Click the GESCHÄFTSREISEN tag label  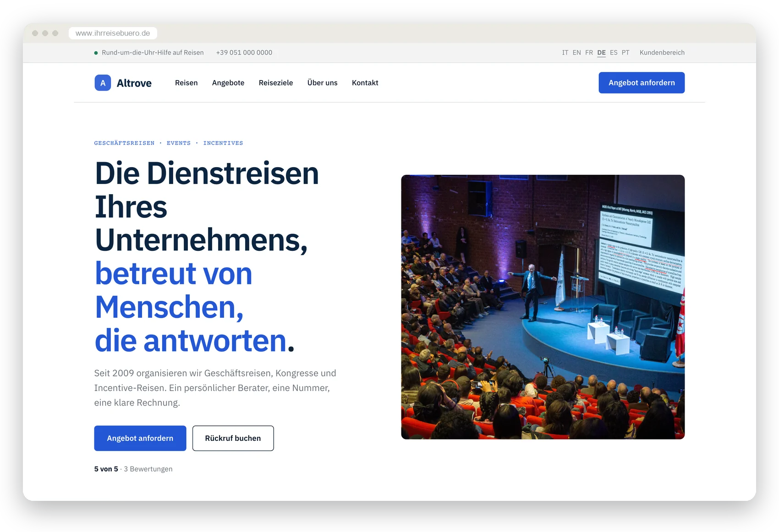coord(124,143)
